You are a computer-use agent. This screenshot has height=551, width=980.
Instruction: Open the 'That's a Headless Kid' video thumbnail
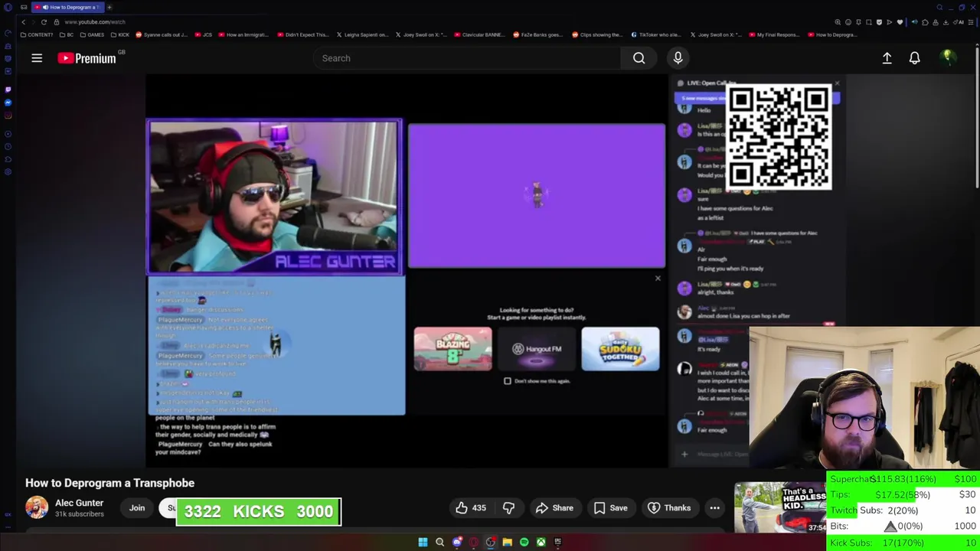(780, 507)
